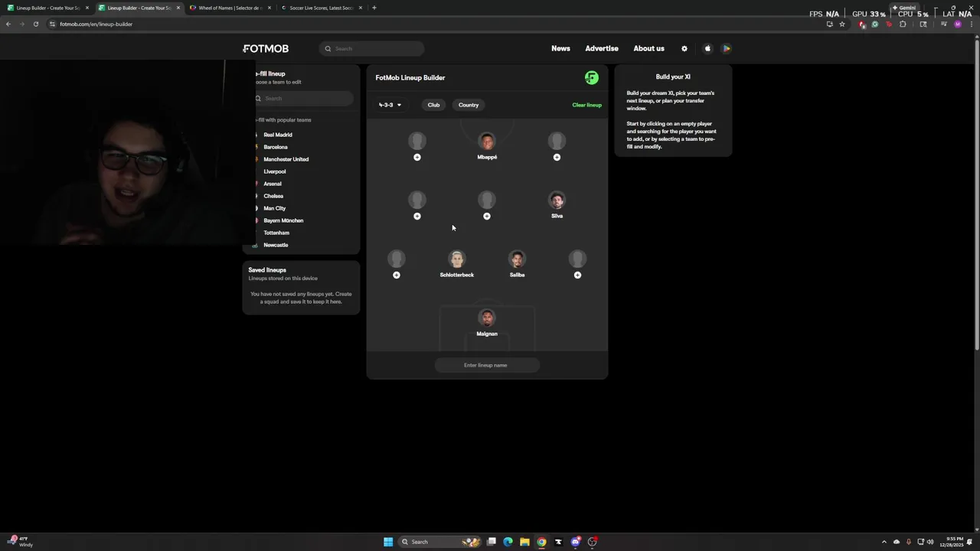980x551 pixels.
Task: Open the volume control in system tray
Action: click(x=930, y=542)
